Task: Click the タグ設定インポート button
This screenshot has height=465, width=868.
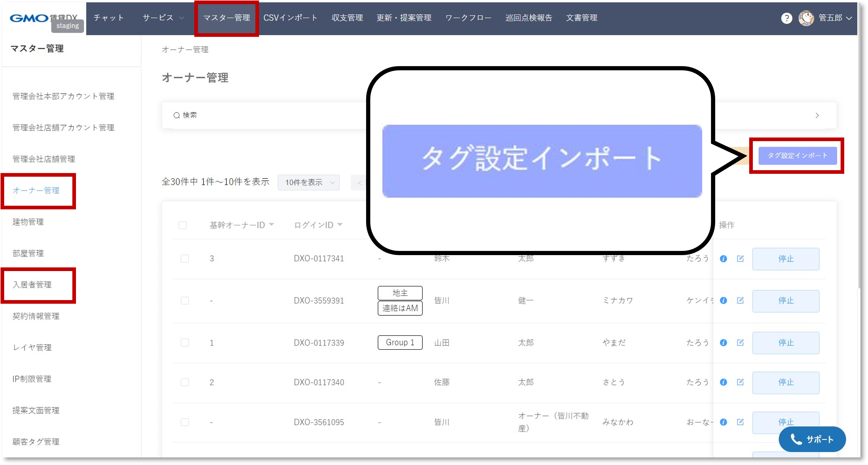Action: click(x=797, y=156)
